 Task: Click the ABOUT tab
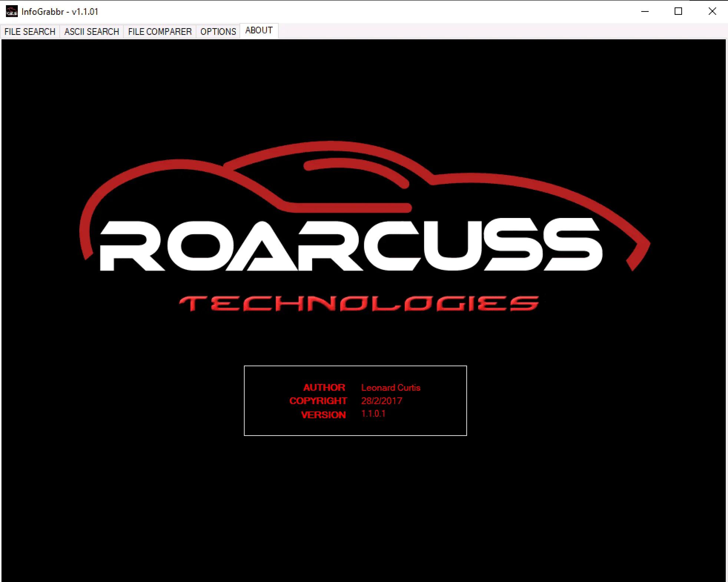point(259,30)
